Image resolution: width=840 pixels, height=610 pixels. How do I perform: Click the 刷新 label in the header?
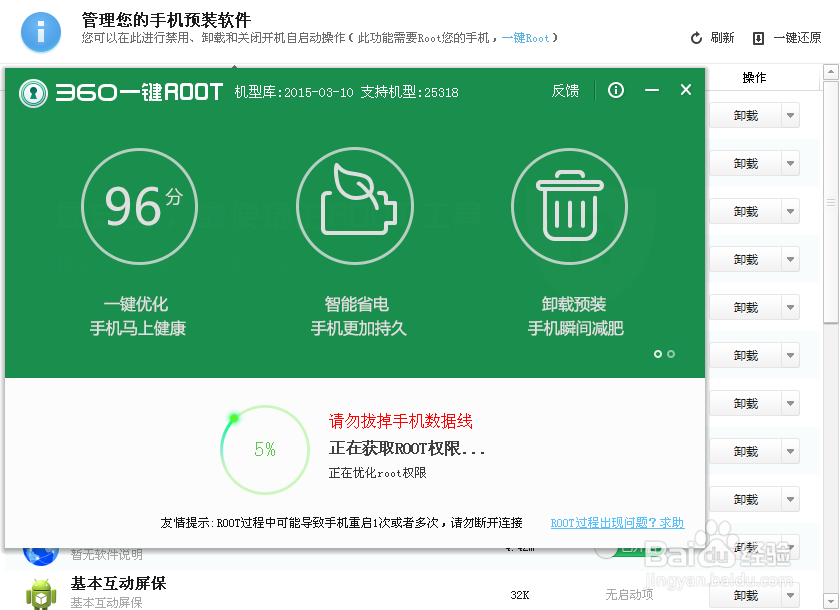pyautogui.click(x=722, y=37)
